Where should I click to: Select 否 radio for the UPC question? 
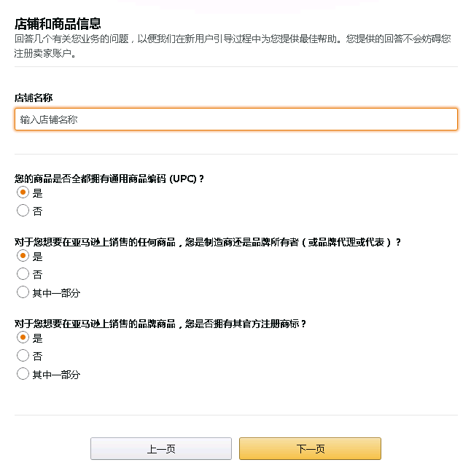pos(23,211)
